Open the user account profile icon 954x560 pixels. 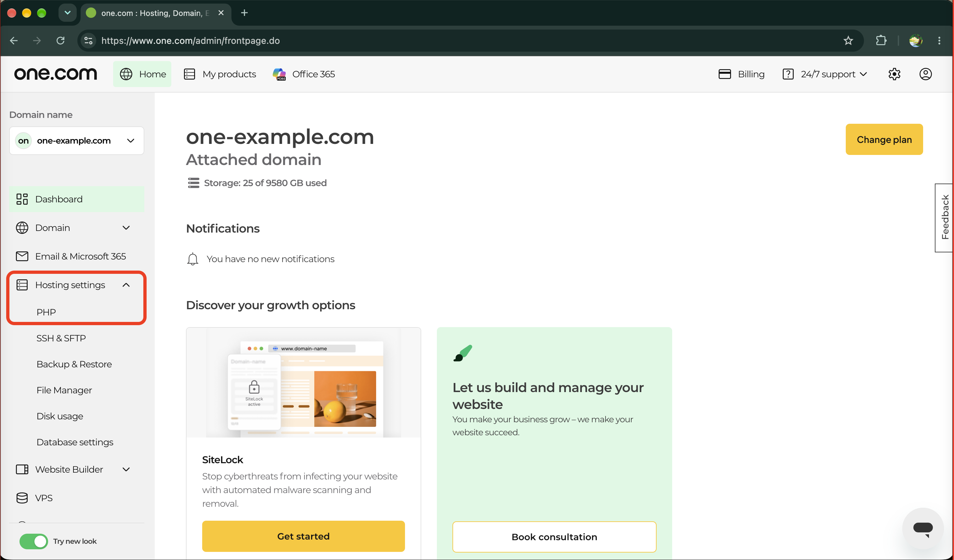(x=925, y=74)
